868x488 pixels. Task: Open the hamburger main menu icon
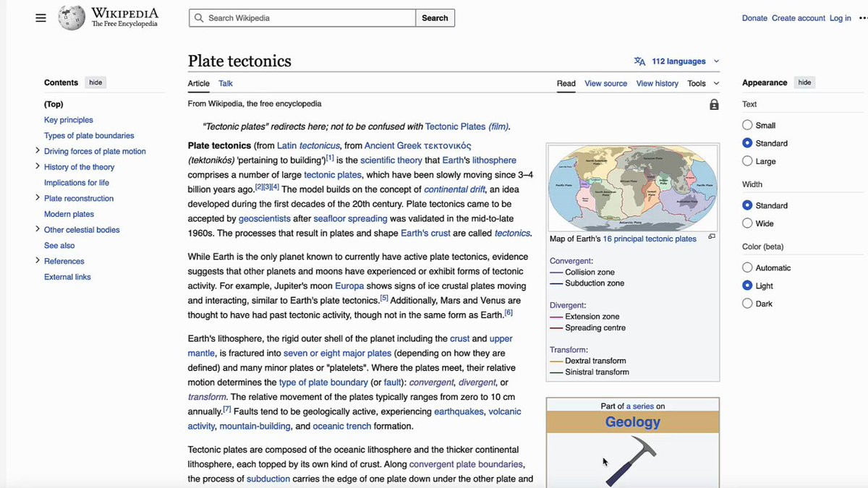41,18
